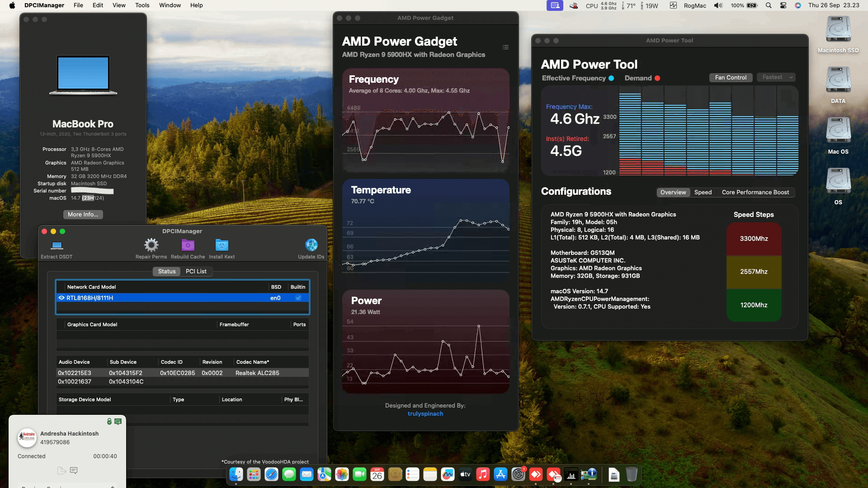868x488 pixels.
Task: Open the DATA drive on the desktop
Action: click(838, 85)
